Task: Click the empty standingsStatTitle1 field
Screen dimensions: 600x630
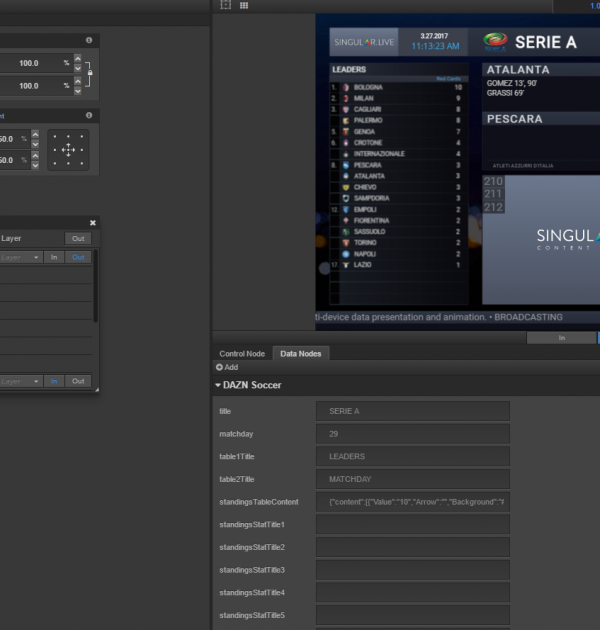Action: [413, 524]
